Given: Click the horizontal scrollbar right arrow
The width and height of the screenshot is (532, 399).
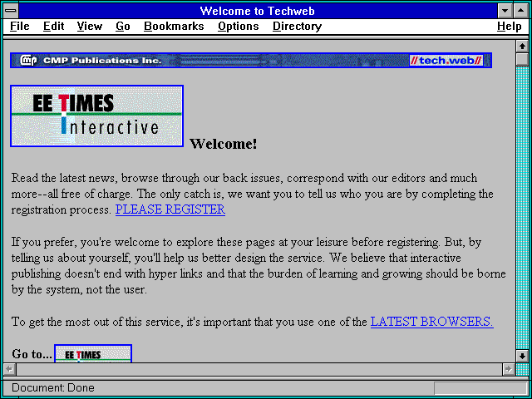Looking at the screenshot, I should tap(509, 369).
